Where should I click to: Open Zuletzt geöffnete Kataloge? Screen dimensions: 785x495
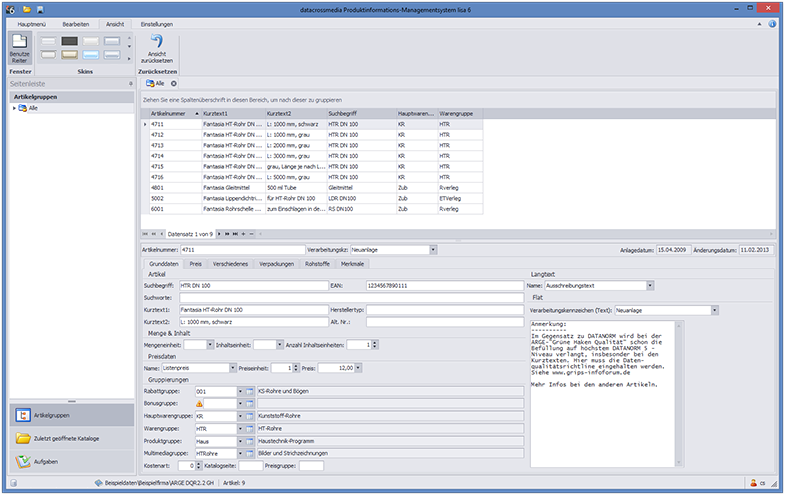(x=72, y=438)
